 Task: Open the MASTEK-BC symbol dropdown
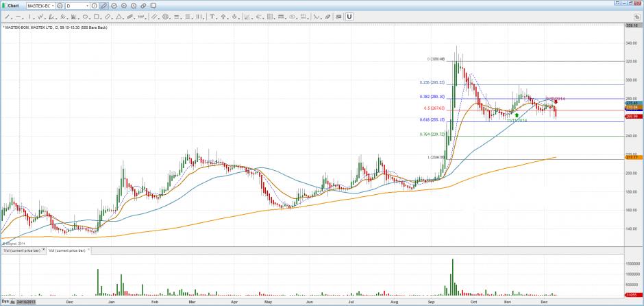53,5
